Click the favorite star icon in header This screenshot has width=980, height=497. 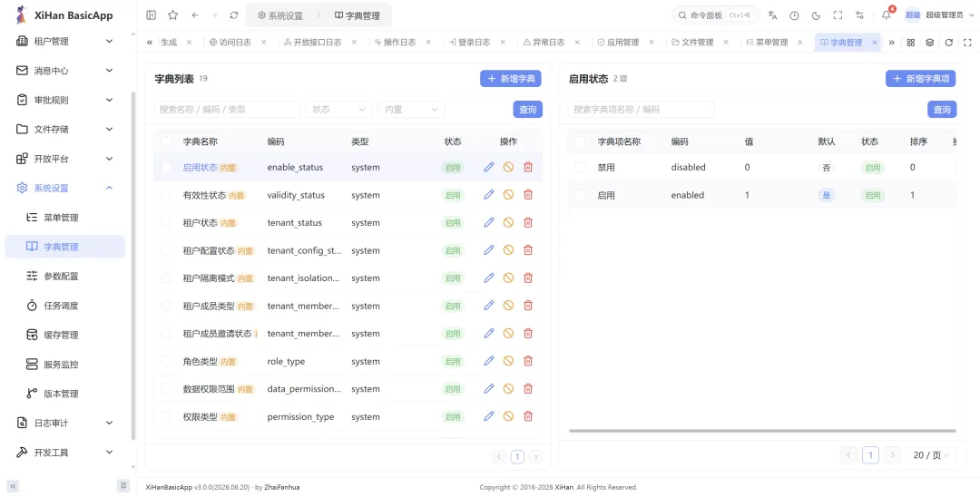tap(172, 15)
